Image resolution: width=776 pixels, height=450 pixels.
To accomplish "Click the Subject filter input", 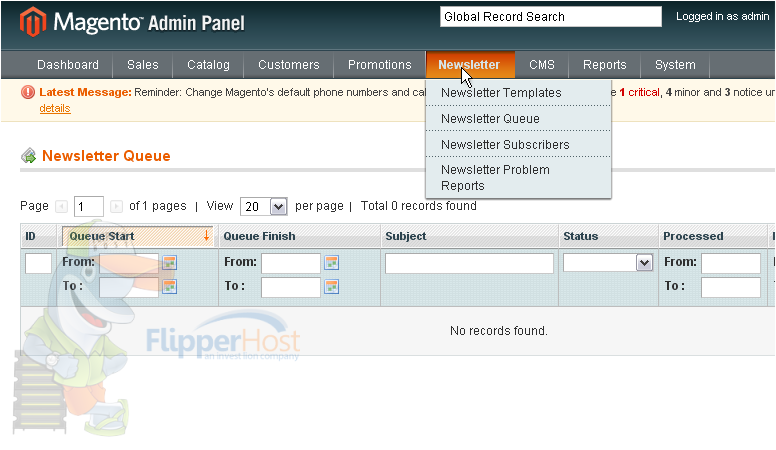I will (x=469, y=263).
